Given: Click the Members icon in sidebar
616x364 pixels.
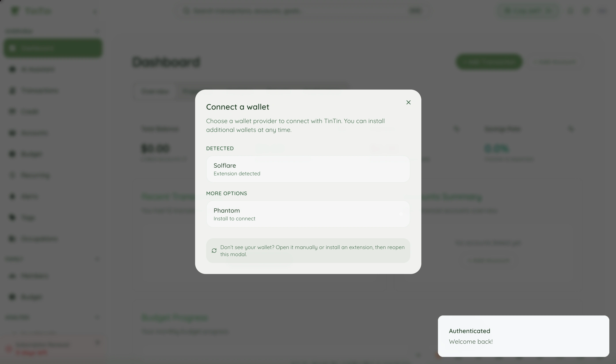Looking at the screenshot, I should click(x=12, y=276).
